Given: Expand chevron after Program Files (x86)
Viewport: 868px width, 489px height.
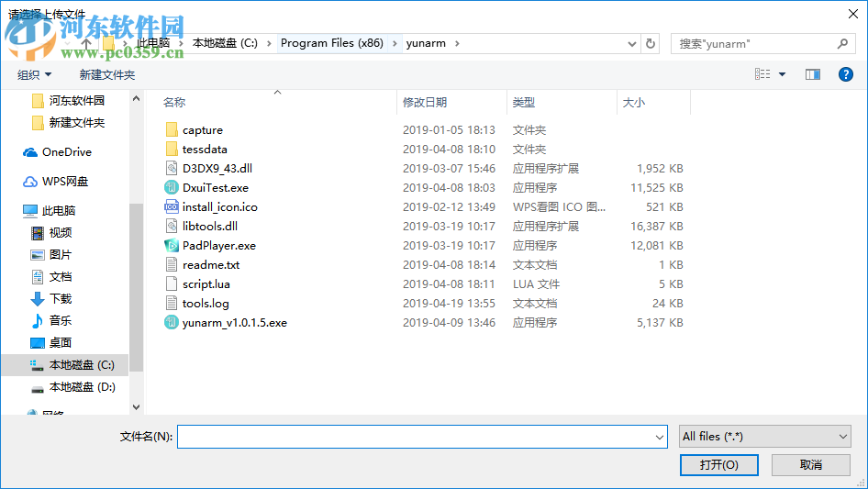Looking at the screenshot, I should click(395, 43).
